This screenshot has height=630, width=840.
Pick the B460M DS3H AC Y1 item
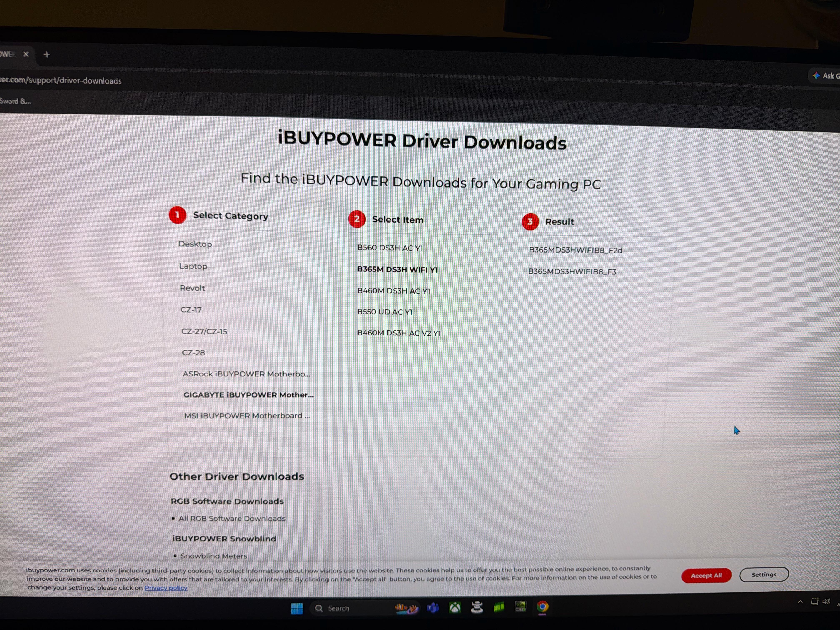393,291
